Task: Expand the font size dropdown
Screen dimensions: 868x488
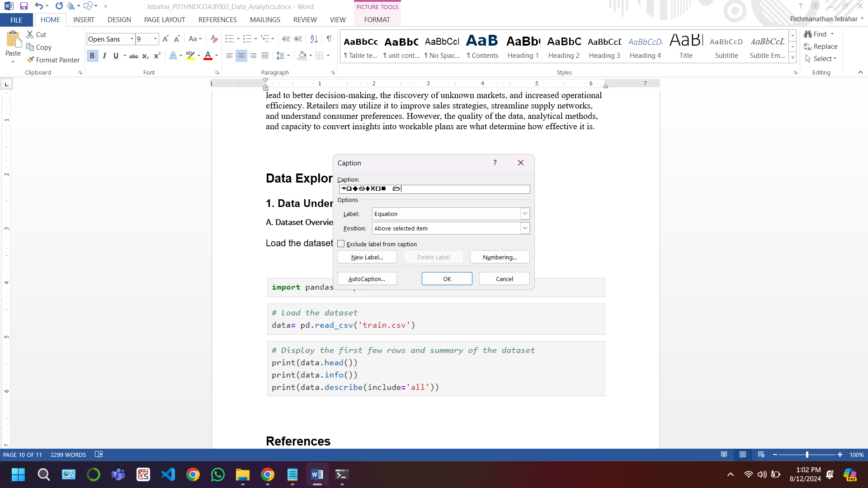Action: click(x=155, y=39)
